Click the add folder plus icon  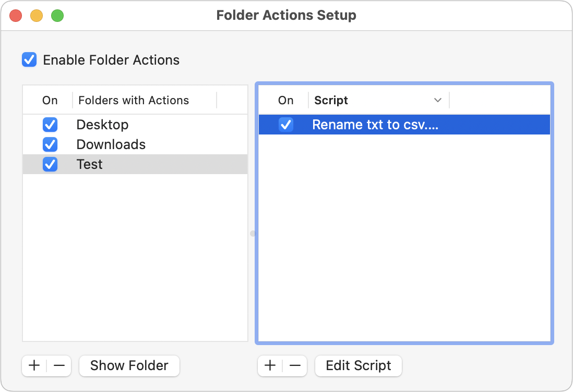tap(33, 365)
